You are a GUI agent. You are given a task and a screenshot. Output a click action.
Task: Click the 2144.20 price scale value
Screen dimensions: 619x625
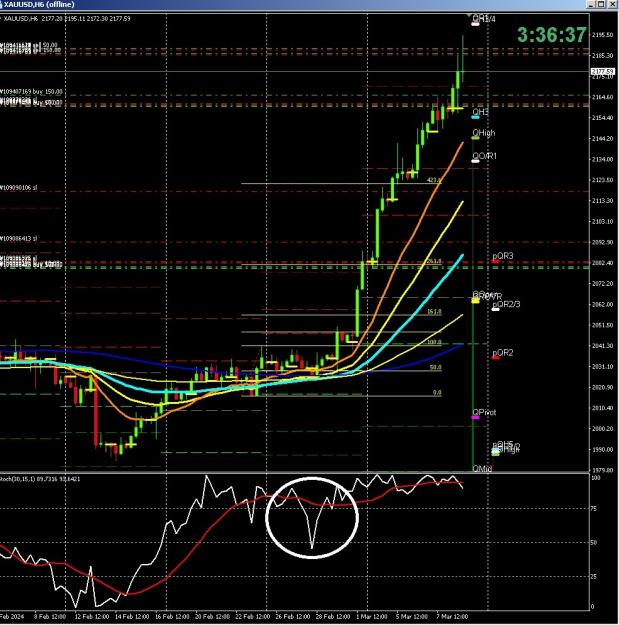[603, 139]
